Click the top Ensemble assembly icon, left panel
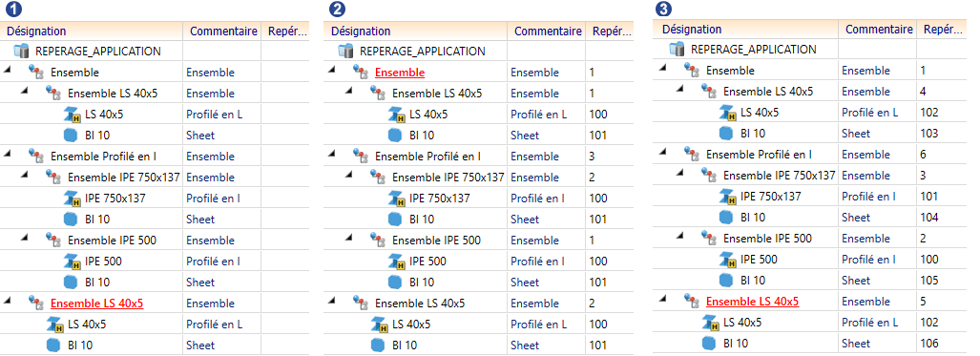This screenshot has height=356, width=980. [35, 72]
